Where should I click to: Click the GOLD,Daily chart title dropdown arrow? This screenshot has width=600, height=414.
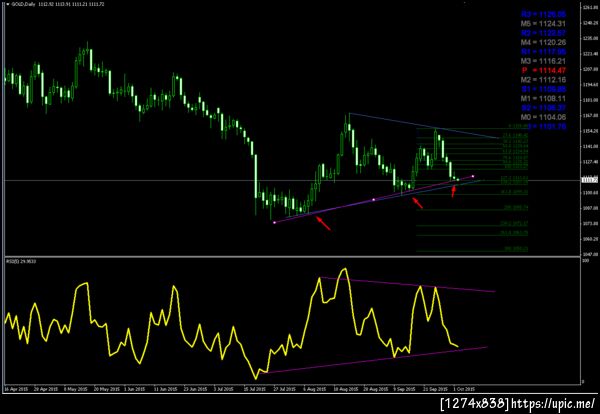[x=8, y=4]
